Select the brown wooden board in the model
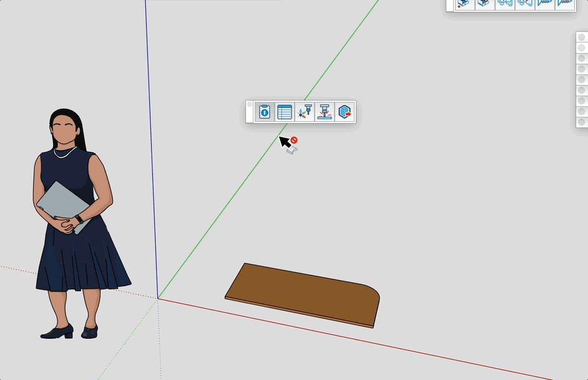This screenshot has width=588, height=380. [x=303, y=295]
